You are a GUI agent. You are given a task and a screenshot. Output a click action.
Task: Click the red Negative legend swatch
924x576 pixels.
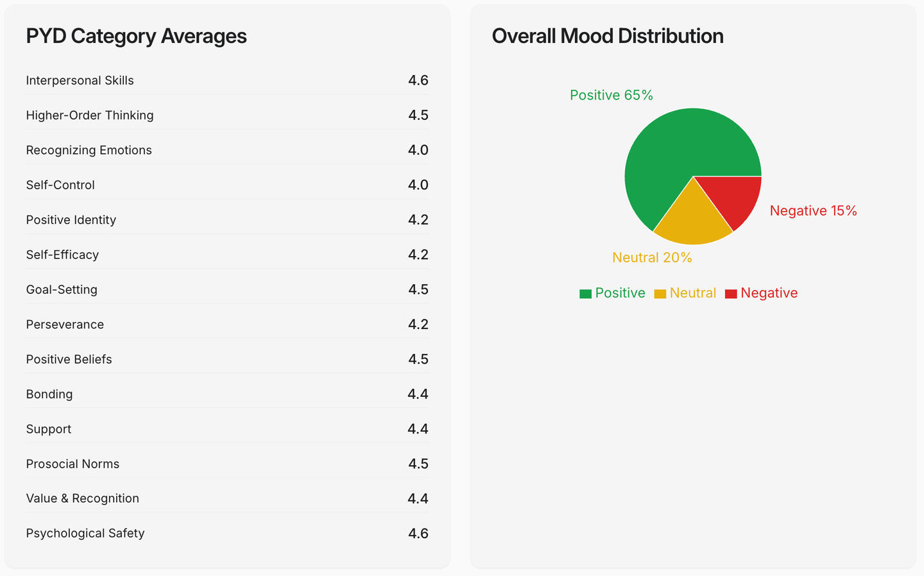pyautogui.click(x=731, y=294)
